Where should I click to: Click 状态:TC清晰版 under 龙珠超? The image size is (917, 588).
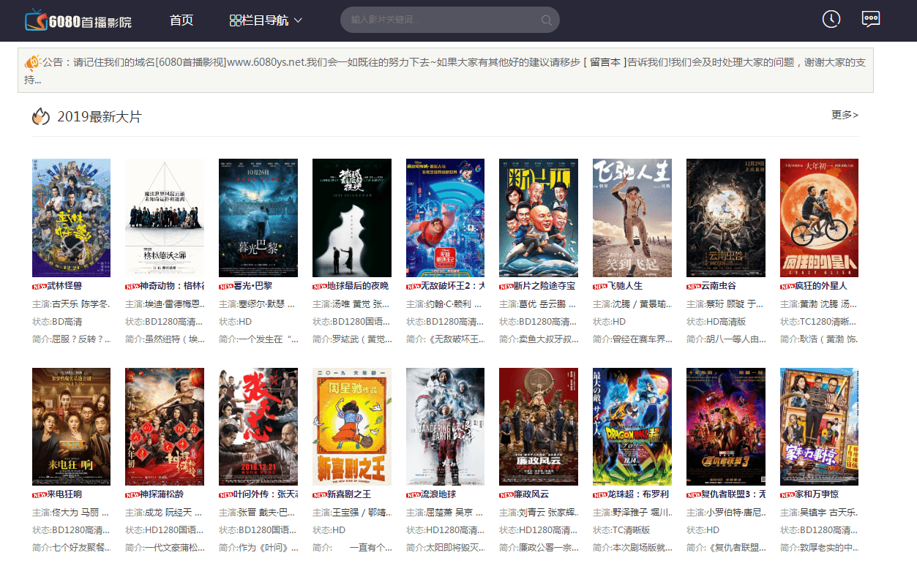621,529
